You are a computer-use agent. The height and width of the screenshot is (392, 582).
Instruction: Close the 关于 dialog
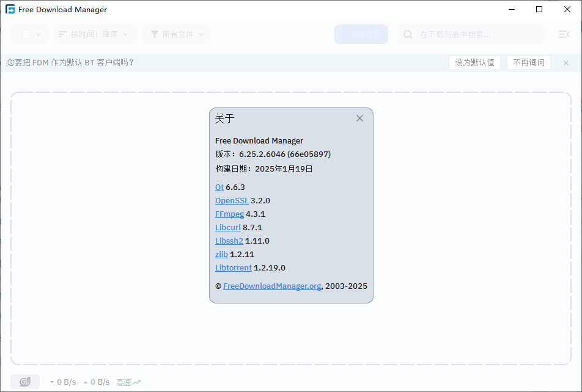pyautogui.click(x=359, y=118)
